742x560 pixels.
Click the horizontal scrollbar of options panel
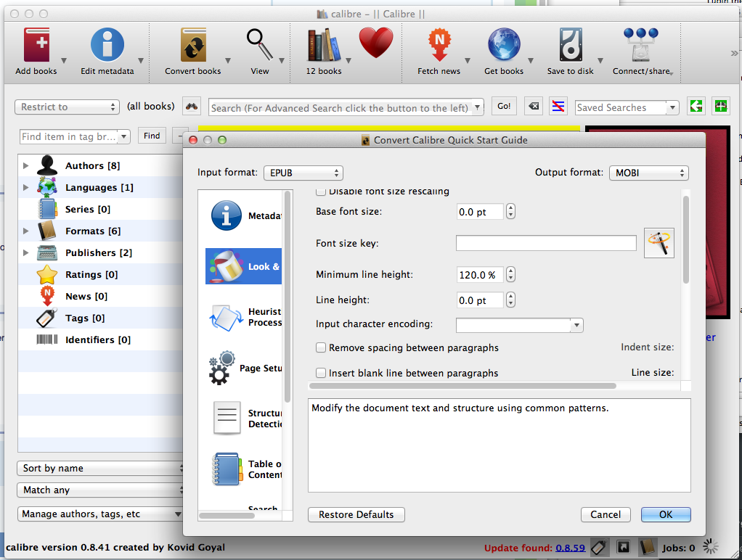coord(462,385)
